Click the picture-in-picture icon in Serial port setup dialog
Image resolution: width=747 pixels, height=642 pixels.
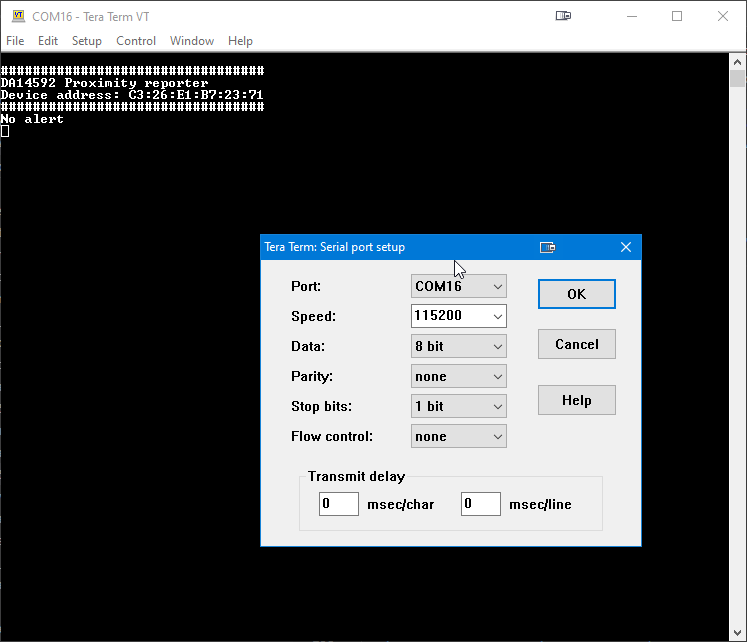[x=547, y=247]
